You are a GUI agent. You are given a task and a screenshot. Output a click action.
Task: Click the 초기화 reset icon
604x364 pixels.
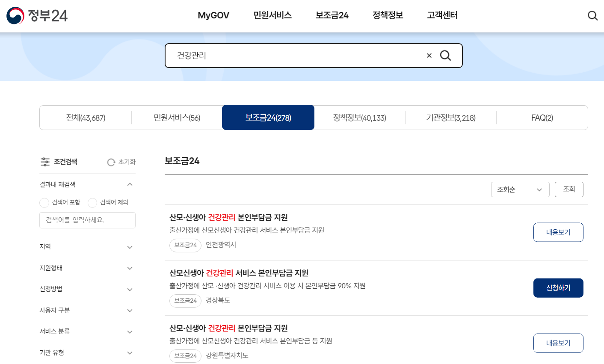tap(111, 162)
